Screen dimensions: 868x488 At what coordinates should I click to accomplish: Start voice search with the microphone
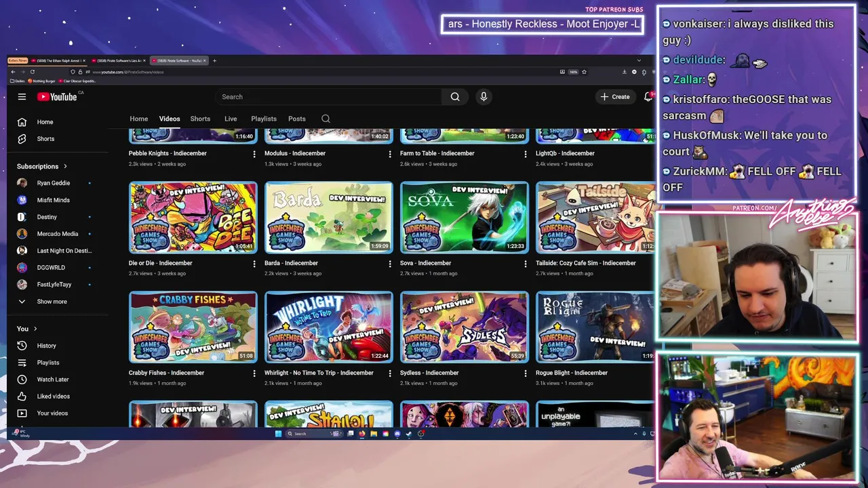[x=484, y=97]
